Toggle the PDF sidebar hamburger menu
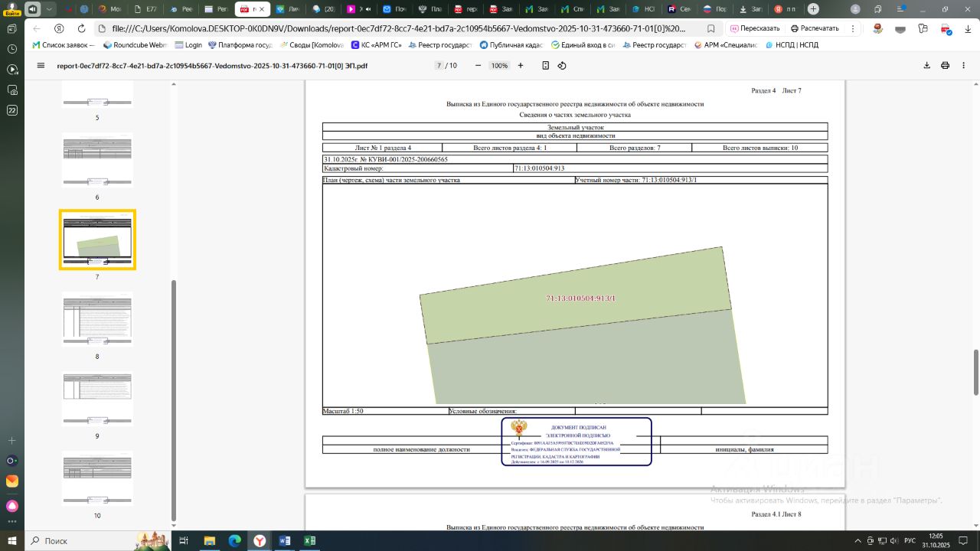The height and width of the screenshot is (551, 980). [41, 66]
